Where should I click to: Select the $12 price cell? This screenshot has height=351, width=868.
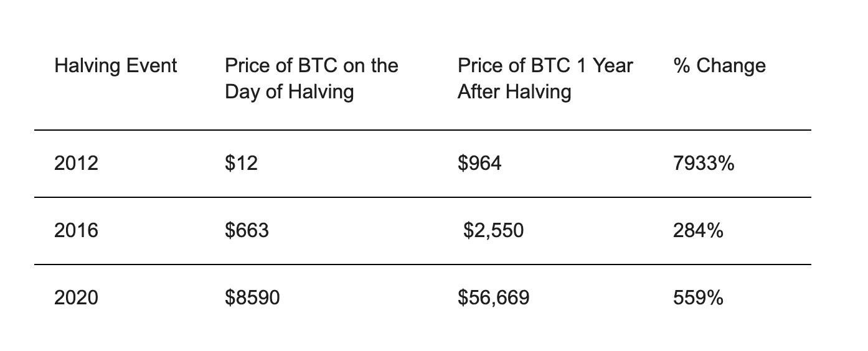(x=241, y=164)
